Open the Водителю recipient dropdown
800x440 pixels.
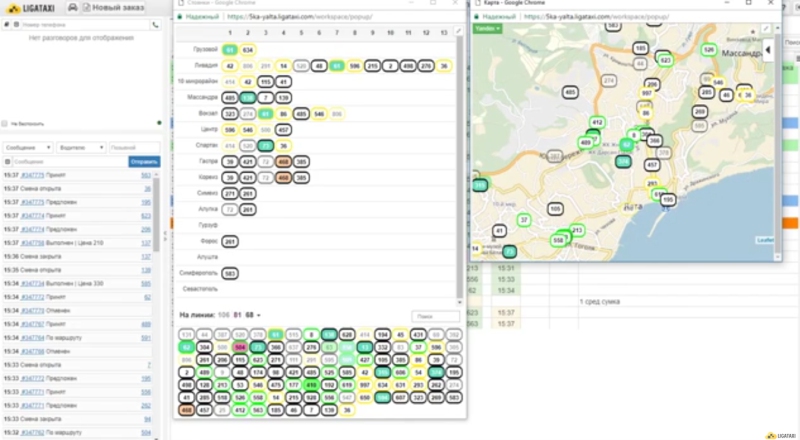[81, 148]
